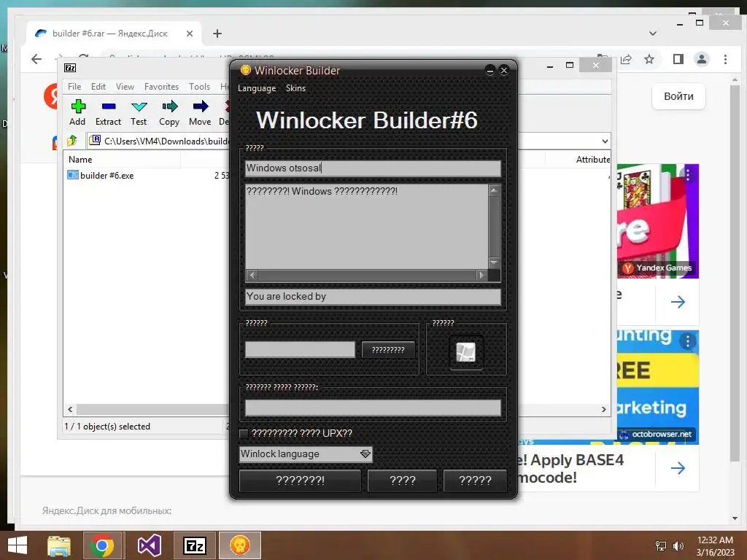Click the ????????? button beside code field
747x560 pixels.
(x=388, y=349)
